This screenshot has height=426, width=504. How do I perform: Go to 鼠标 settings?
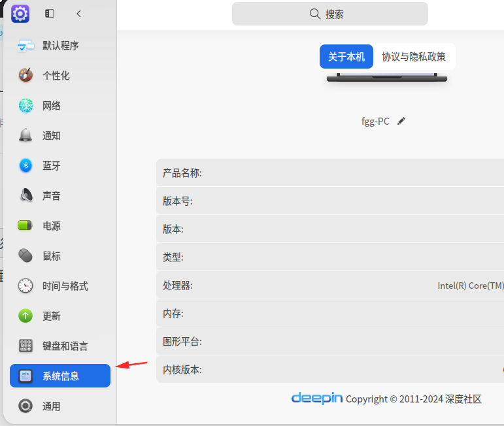pyautogui.click(x=60, y=256)
